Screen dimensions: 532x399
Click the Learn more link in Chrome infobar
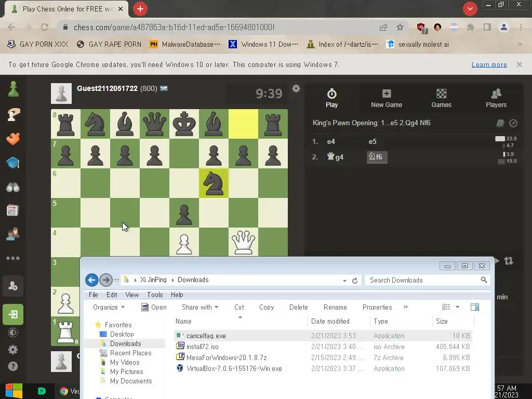pyautogui.click(x=489, y=64)
